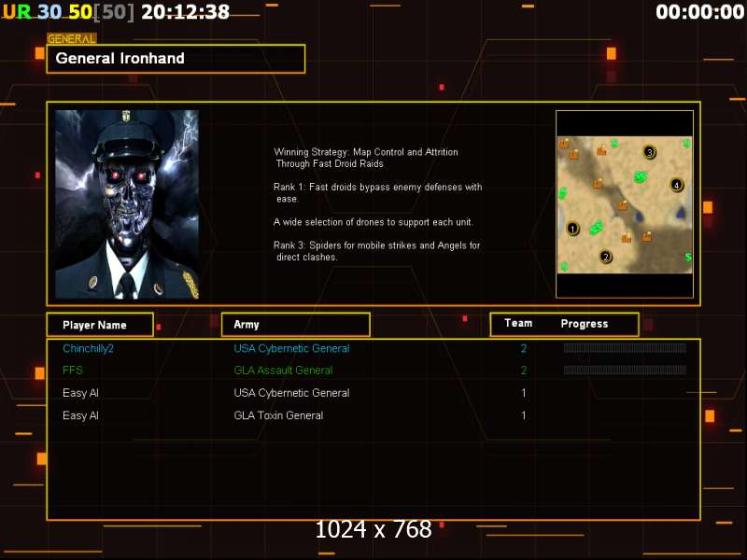Viewport: 747px width, 560px height.
Task: Click Easy AI with GLA Toxin General
Action: [x=80, y=415]
